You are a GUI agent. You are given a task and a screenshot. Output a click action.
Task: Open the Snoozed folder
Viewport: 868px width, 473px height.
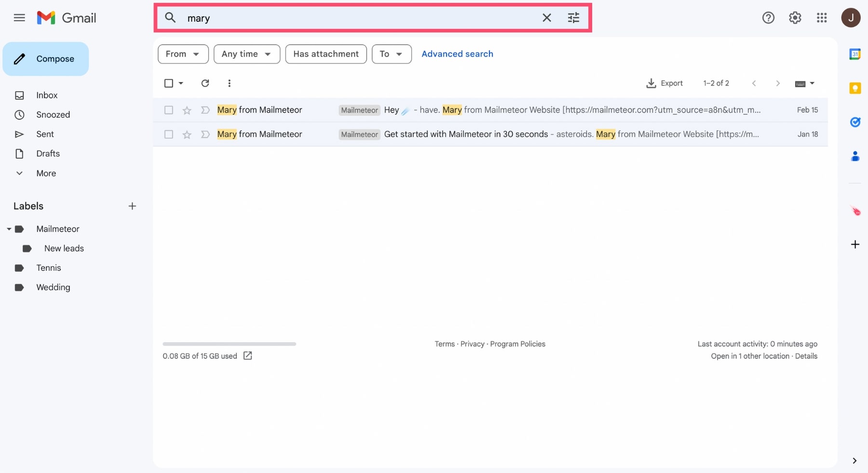(x=53, y=114)
